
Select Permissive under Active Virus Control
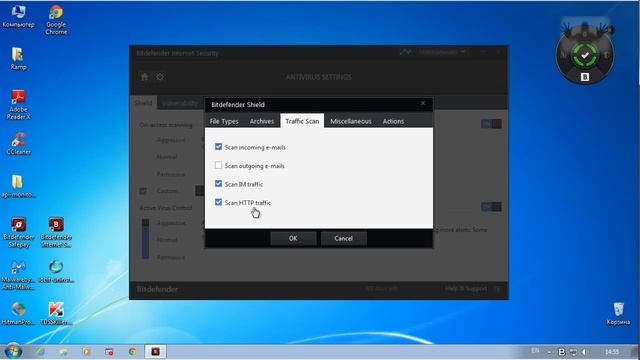pyautogui.click(x=171, y=257)
